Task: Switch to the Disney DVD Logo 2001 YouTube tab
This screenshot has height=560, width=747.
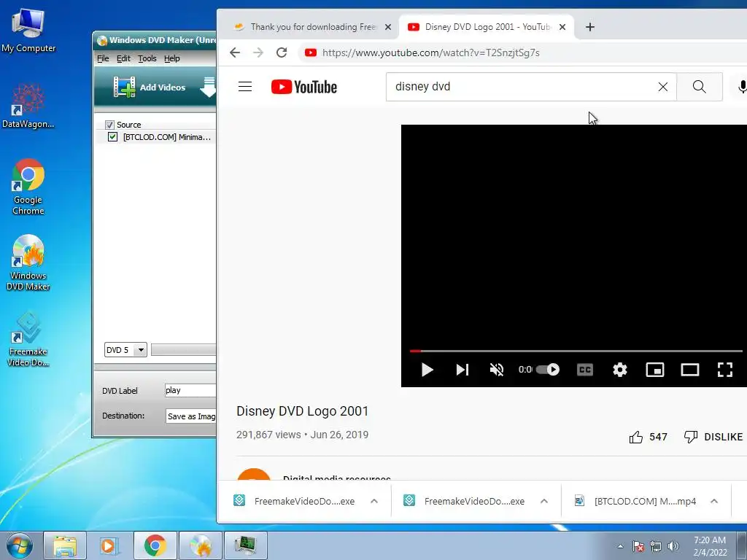Action: coord(487,27)
